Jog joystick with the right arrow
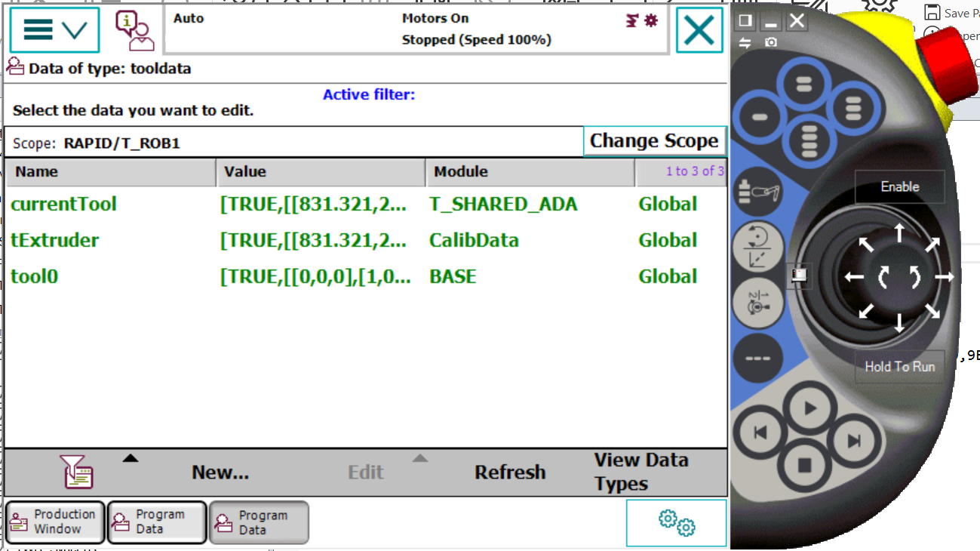The height and width of the screenshot is (551, 980). click(944, 277)
